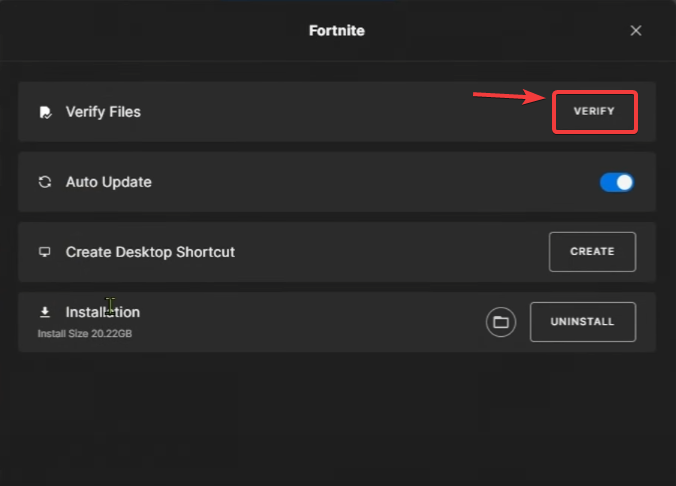Select the Verify Files label text
This screenshot has height=486, width=676.
[103, 112]
